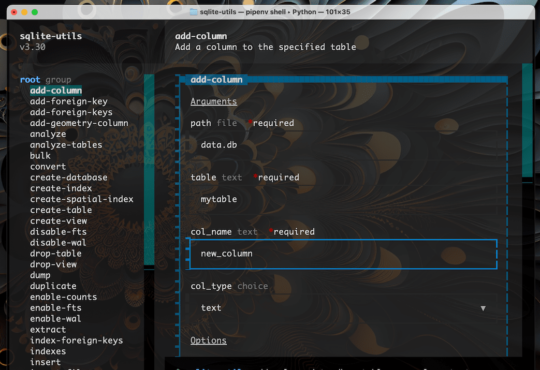Click the sidebar vertical scrollbar
Image resolution: width=540 pixels, height=370 pixels.
149,169
